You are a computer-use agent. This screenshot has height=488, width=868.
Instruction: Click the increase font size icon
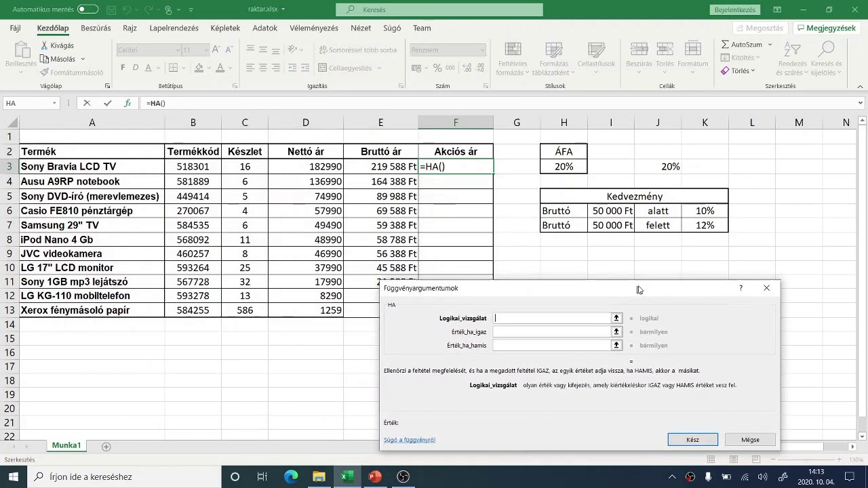pyautogui.click(x=216, y=50)
